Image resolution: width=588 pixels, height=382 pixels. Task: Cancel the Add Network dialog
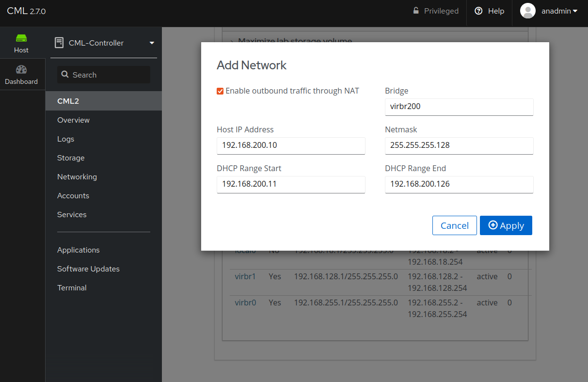[x=454, y=225]
